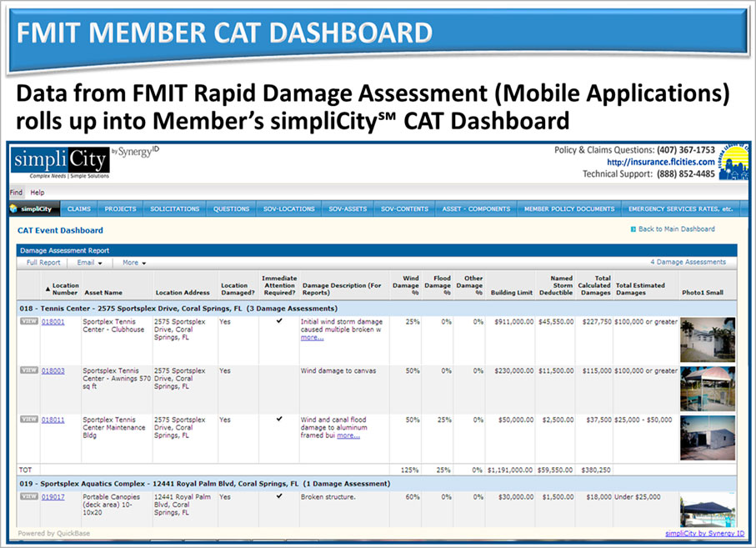The width and height of the screenshot is (756, 548).
Task: Open Maintenance Bldg photo thumbnail
Action: click(x=708, y=438)
